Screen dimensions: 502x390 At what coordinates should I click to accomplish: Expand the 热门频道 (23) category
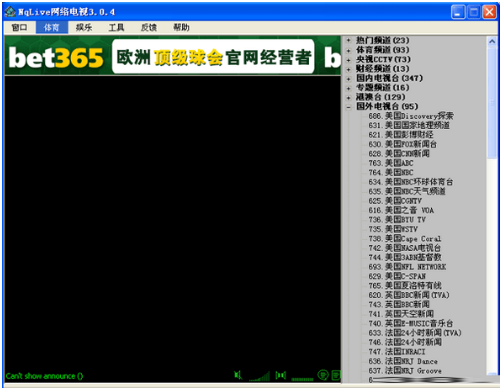click(x=349, y=40)
